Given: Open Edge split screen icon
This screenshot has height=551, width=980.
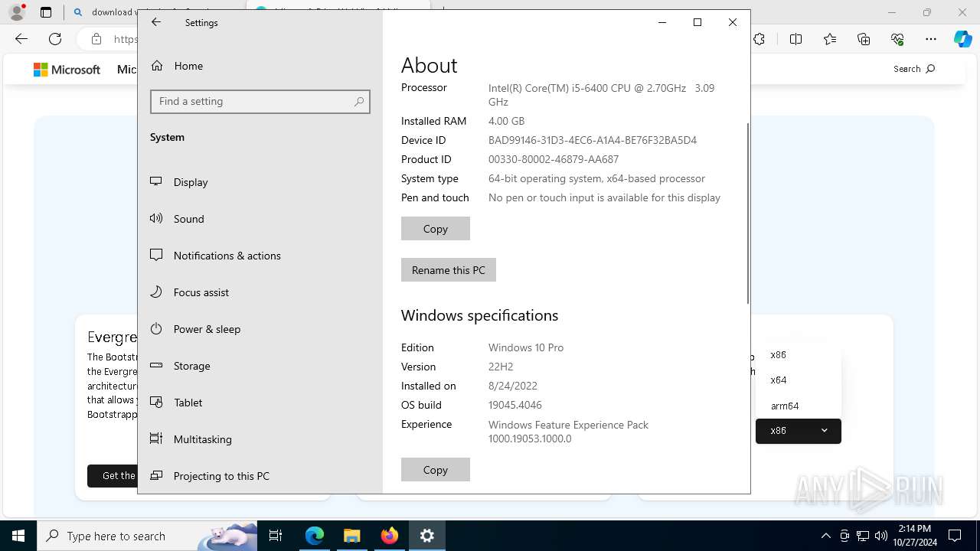Looking at the screenshot, I should tap(796, 39).
